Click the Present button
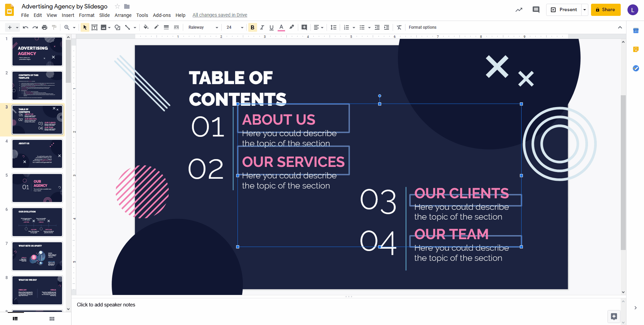 click(x=564, y=10)
